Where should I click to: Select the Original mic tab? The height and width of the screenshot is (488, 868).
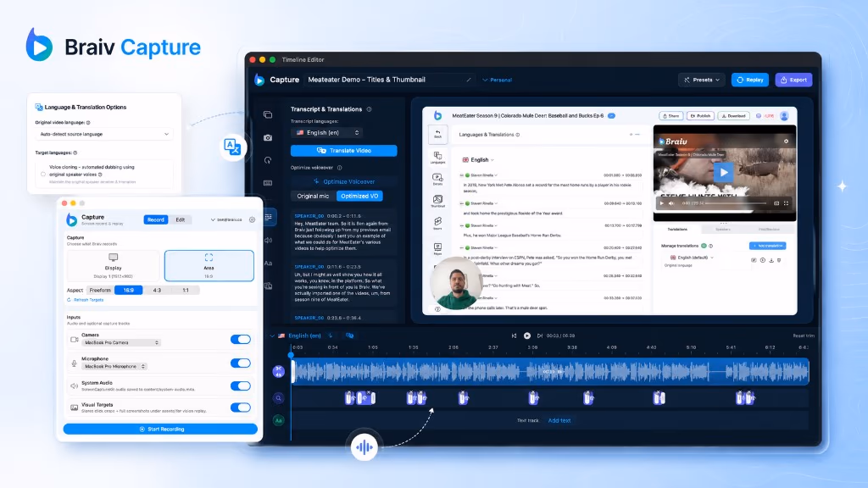click(x=313, y=196)
